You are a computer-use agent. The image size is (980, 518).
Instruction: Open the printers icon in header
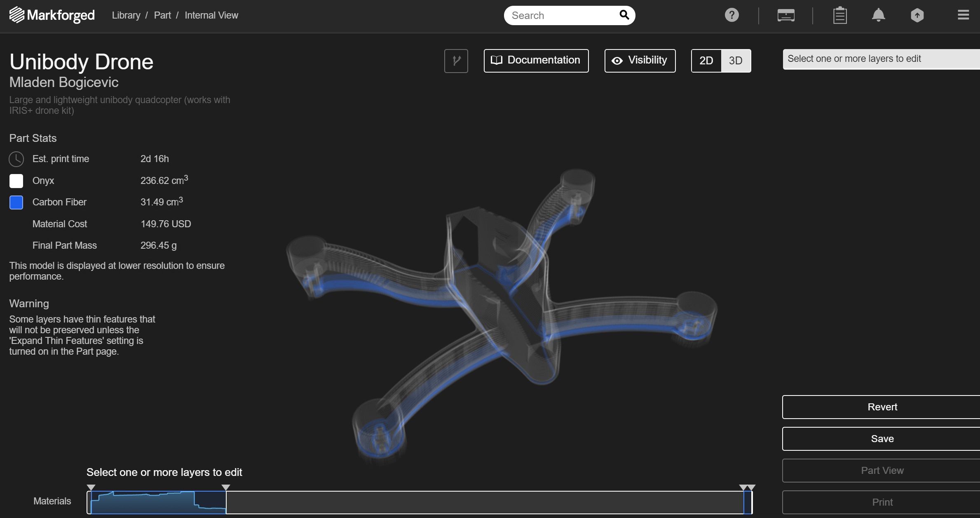[x=785, y=16]
